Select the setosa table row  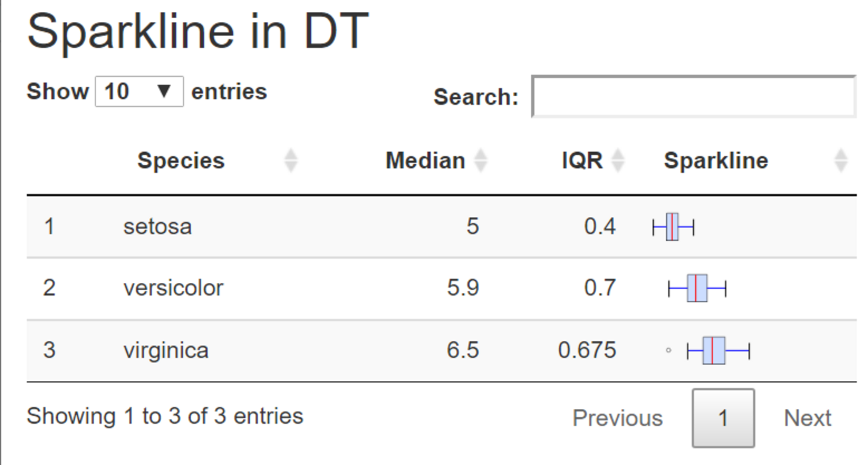click(x=158, y=227)
